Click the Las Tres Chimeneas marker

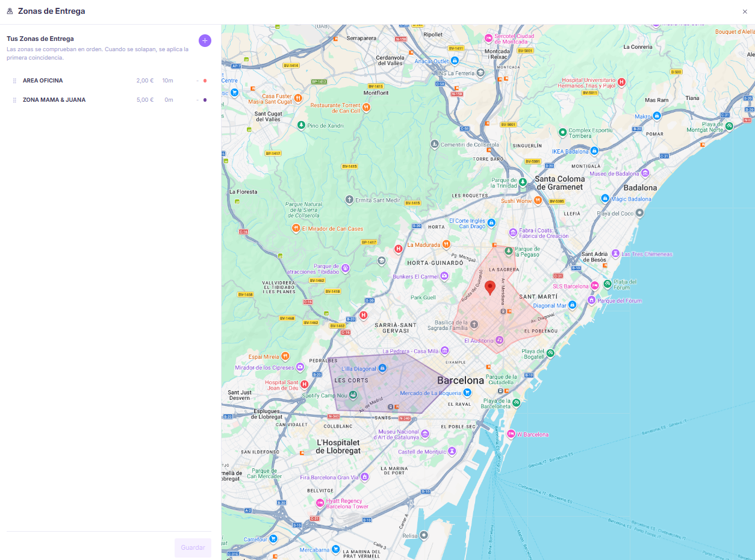point(615,254)
